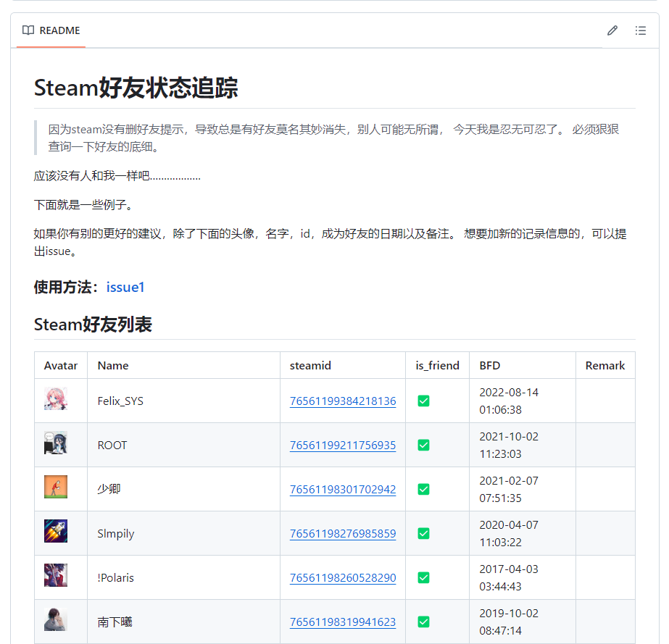This screenshot has height=644, width=669.
Task: Click the name cell !Polaris
Action: (116, 577)
